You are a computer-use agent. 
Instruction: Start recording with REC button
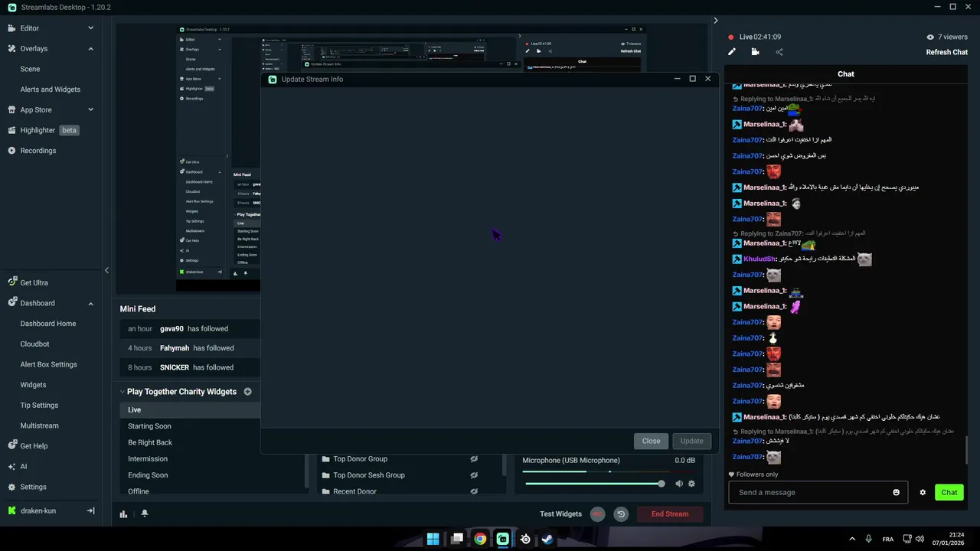click(598, 514)
